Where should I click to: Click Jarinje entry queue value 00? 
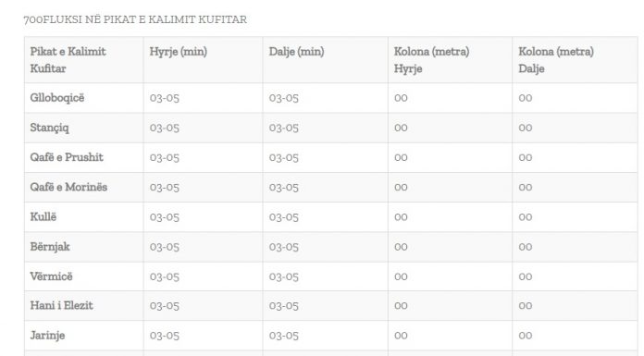(401, 336)
